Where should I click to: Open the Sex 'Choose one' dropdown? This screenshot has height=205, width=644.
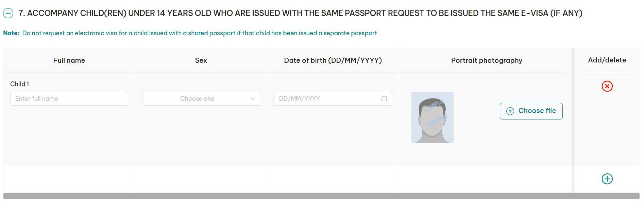pos(197,99)
